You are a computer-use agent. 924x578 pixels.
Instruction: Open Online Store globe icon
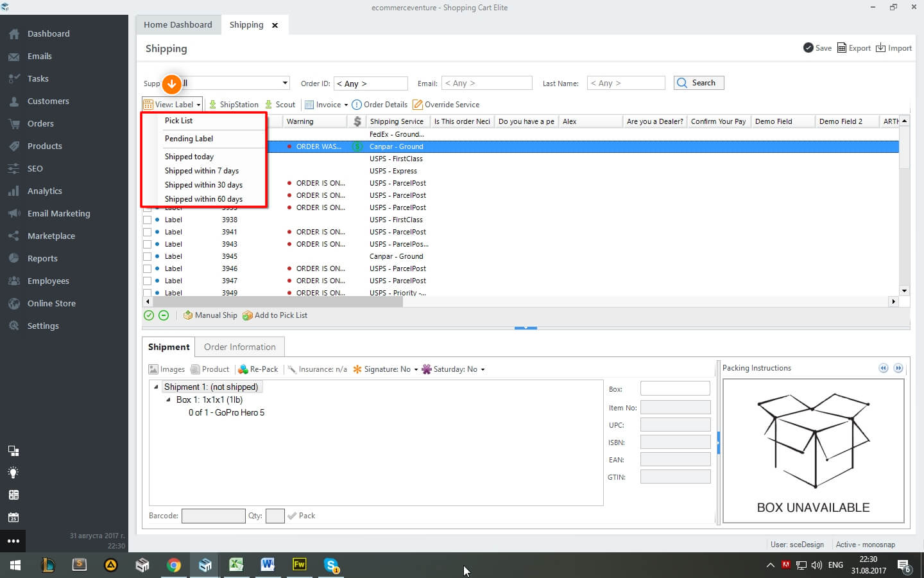(13, 304)
